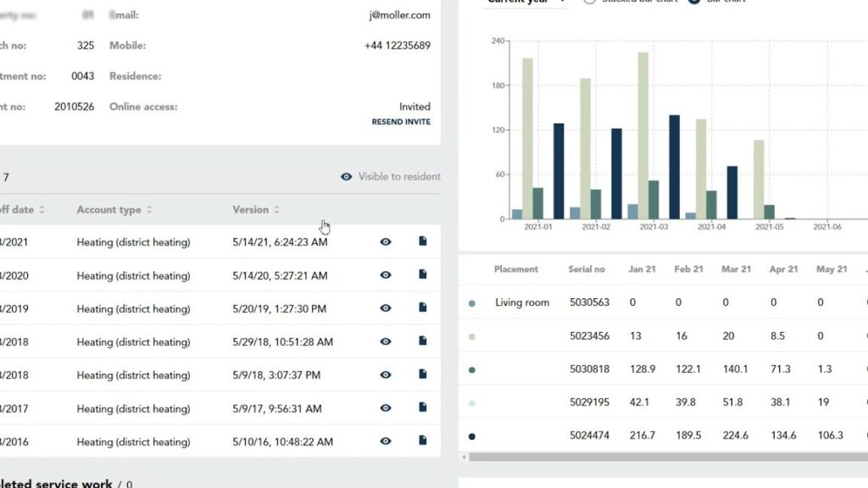
Task: Select the Stacked bar chart radio option
Action: [x=590, y=1]
